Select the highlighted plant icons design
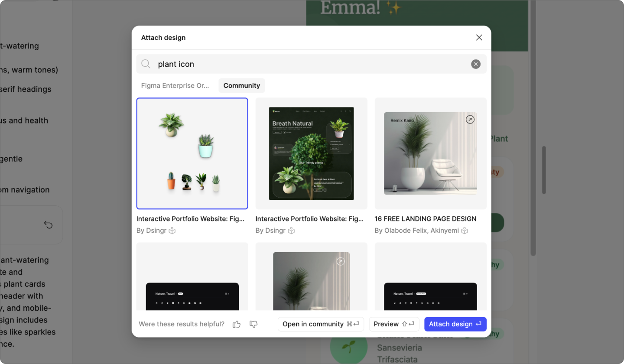 (192, 153)
